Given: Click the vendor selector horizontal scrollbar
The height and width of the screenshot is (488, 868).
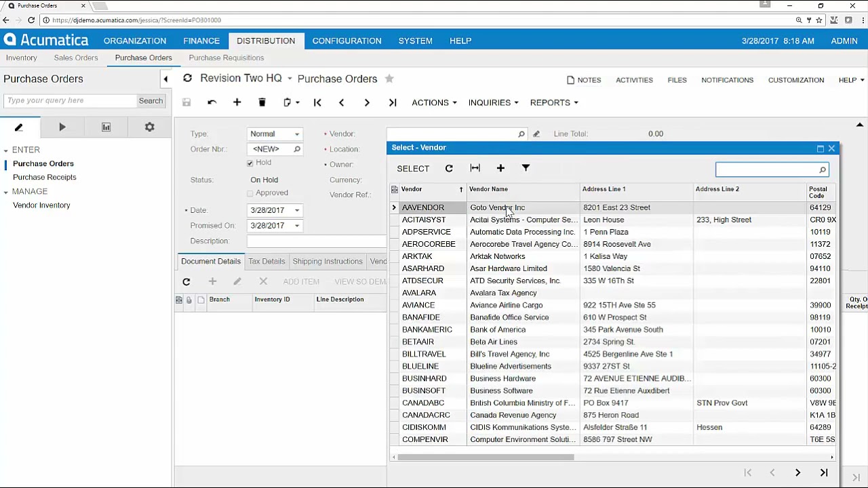Looking at the screenshot, I should 486,457.
